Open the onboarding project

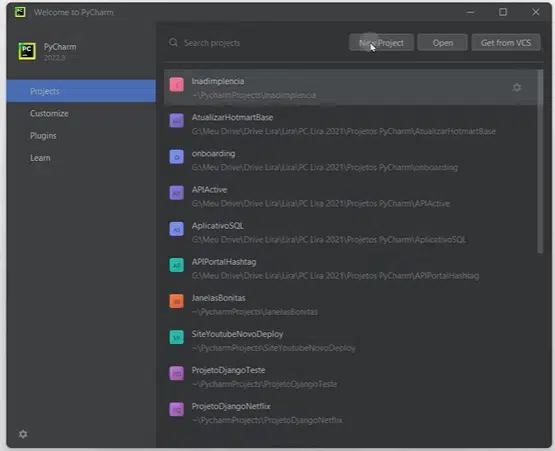click(350, 160)
